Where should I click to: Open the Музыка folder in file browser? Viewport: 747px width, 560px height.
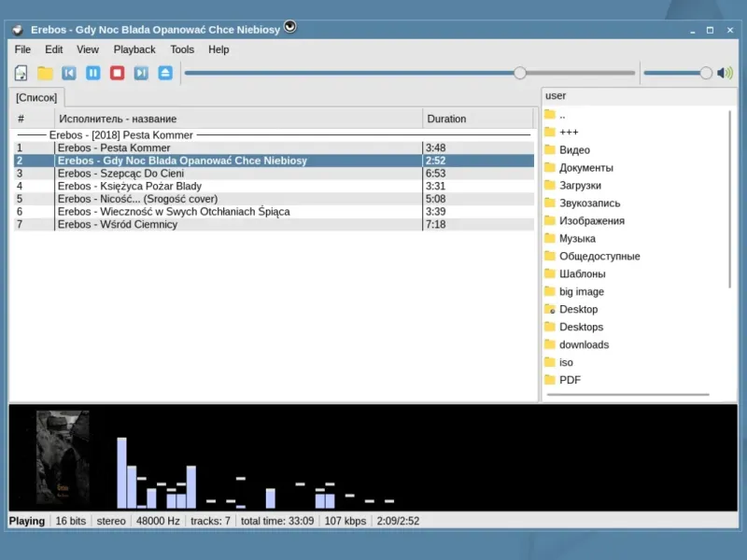click(577, 239)
